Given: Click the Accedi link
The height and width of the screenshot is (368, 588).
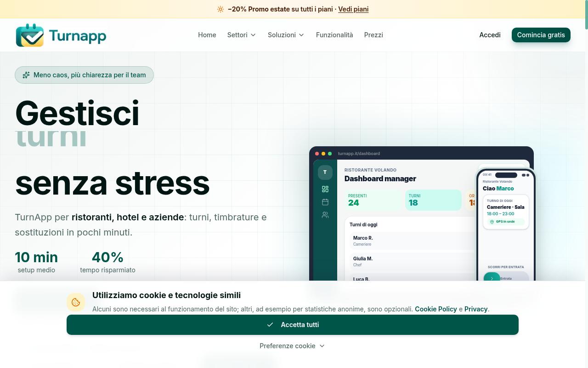Looking at the screenshot, I should (490, 35).
